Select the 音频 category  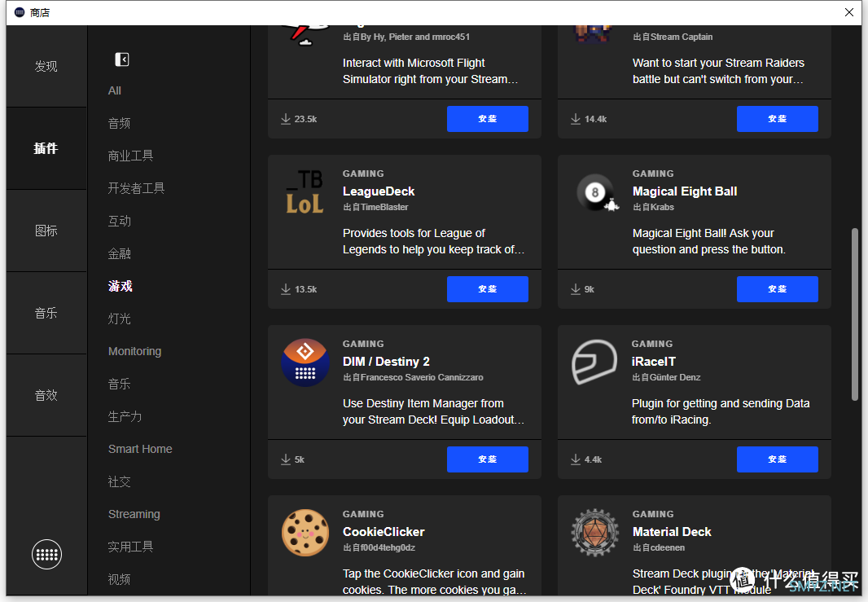pyautogui.click(x=119, y=124)
